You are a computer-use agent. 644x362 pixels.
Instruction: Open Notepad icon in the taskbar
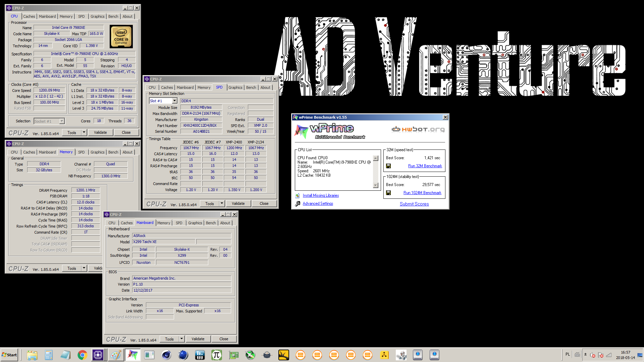(x=65, y=355)
